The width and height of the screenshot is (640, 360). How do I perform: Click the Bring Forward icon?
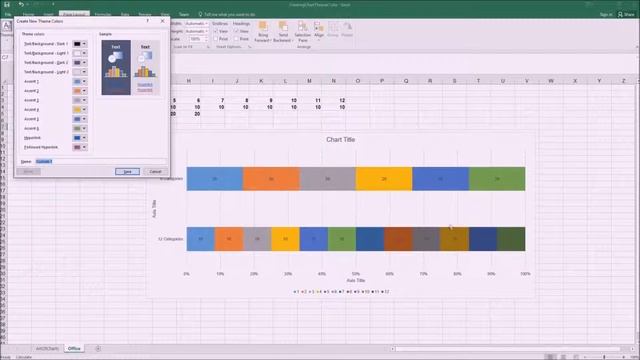[263, 27]
